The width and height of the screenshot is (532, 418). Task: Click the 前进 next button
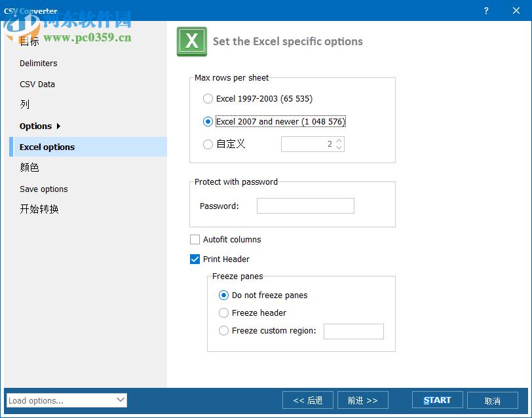pos(362,400)
